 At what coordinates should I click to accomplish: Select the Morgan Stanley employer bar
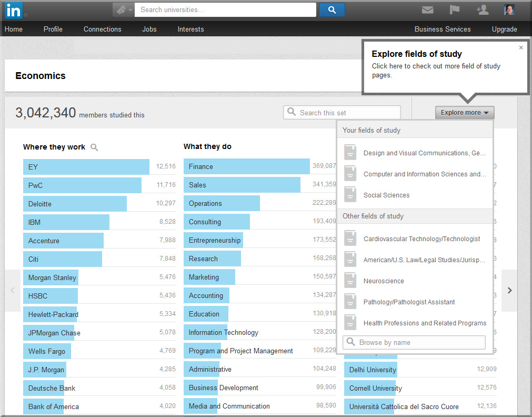(x=51, y=277)
